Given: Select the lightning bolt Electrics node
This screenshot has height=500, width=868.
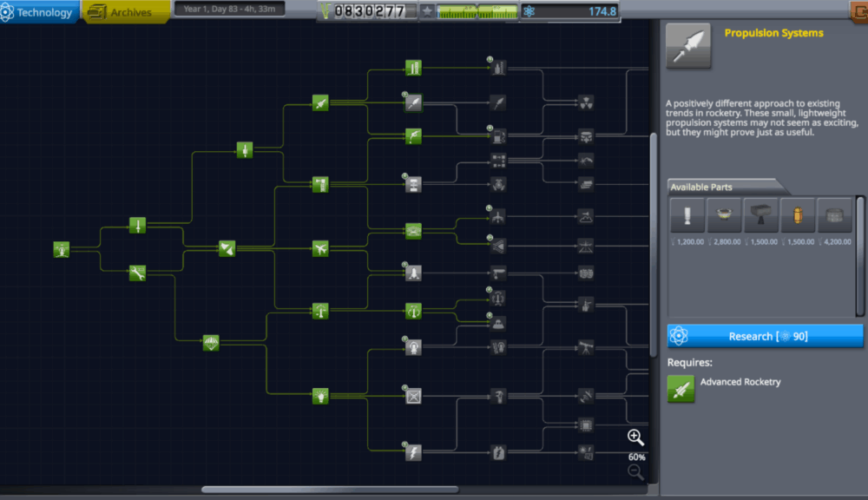Looking at the screenshot, I should coord(414,451).
